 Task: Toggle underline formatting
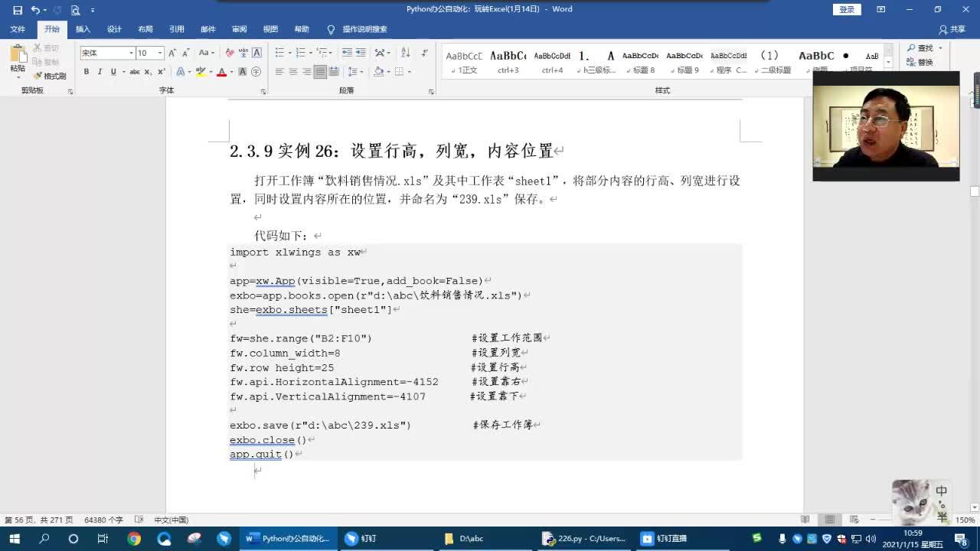(x=113, y=72)
